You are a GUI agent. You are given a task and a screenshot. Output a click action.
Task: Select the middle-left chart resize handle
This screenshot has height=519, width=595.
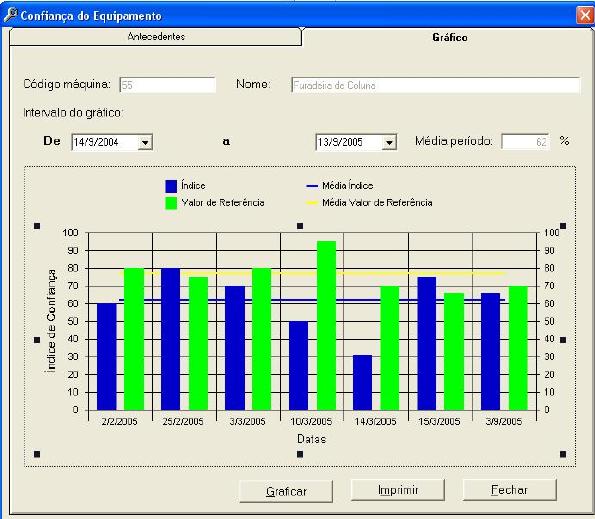37,340
